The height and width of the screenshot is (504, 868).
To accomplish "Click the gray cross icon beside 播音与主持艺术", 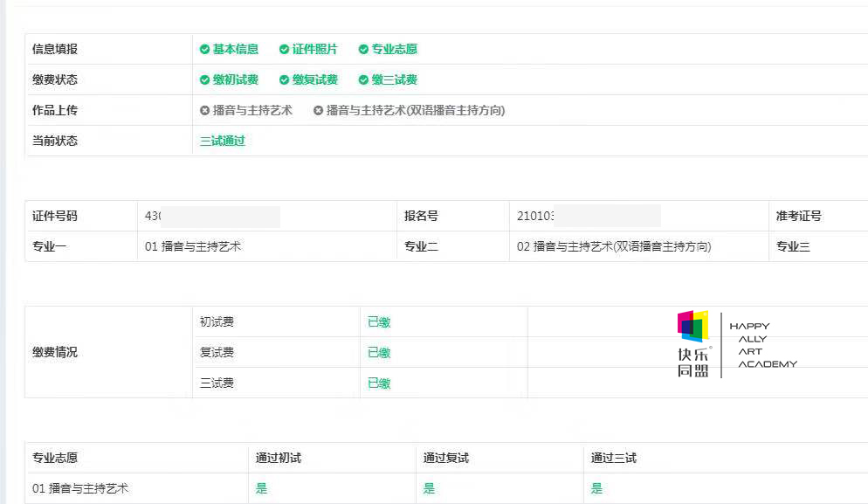I will (x=205, y=110).
